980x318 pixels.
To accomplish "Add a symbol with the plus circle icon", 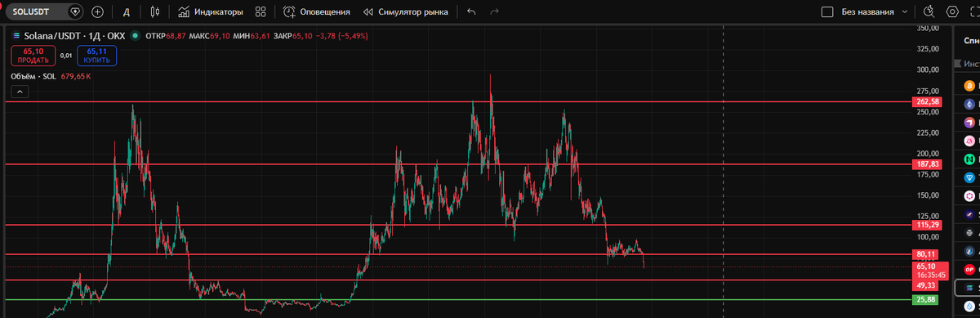I will [97, 12].
